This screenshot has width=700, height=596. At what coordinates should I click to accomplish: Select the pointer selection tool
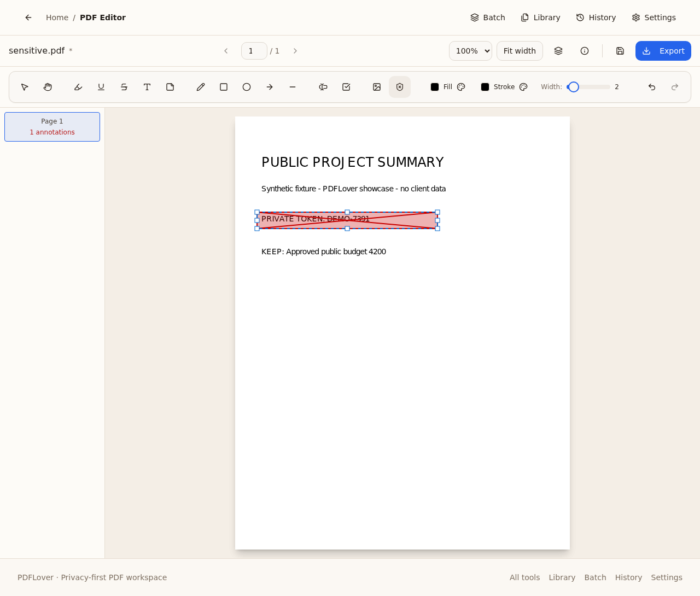point(25,87)
